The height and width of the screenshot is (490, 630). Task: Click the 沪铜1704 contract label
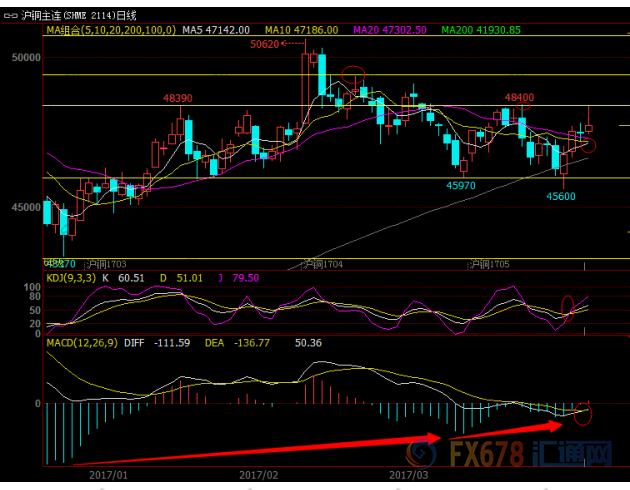[321, 264]
